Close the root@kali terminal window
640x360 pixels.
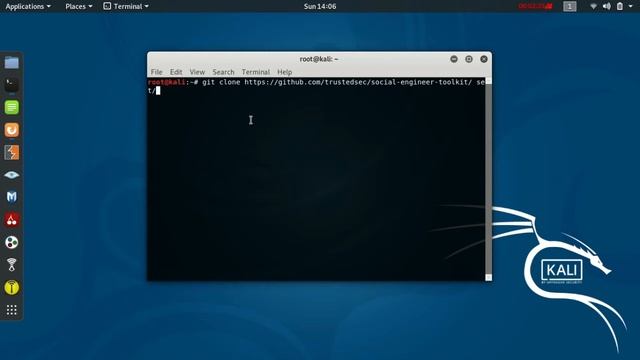click(484, 59)
